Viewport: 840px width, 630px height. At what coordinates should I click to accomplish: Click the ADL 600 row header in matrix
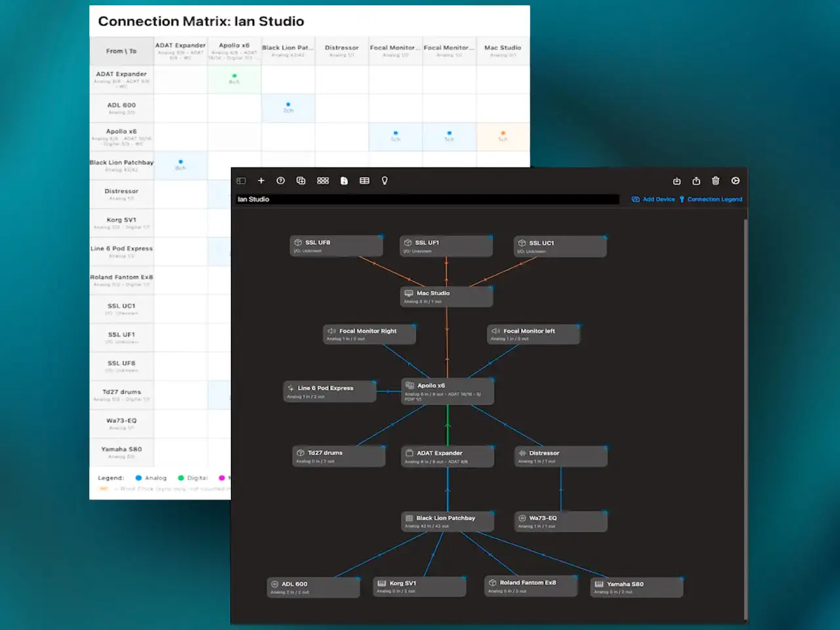pyautogui.click(x=121, y=108)
